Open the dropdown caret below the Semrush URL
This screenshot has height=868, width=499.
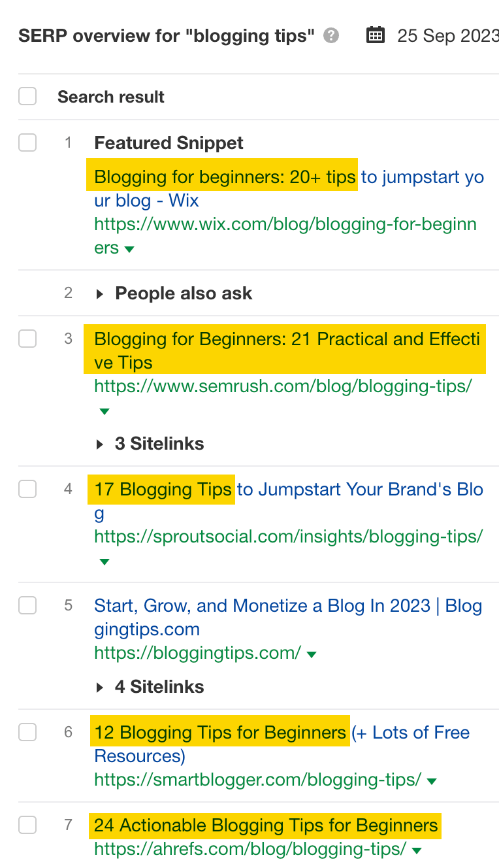pyautogui.click(x=104, y=411)
